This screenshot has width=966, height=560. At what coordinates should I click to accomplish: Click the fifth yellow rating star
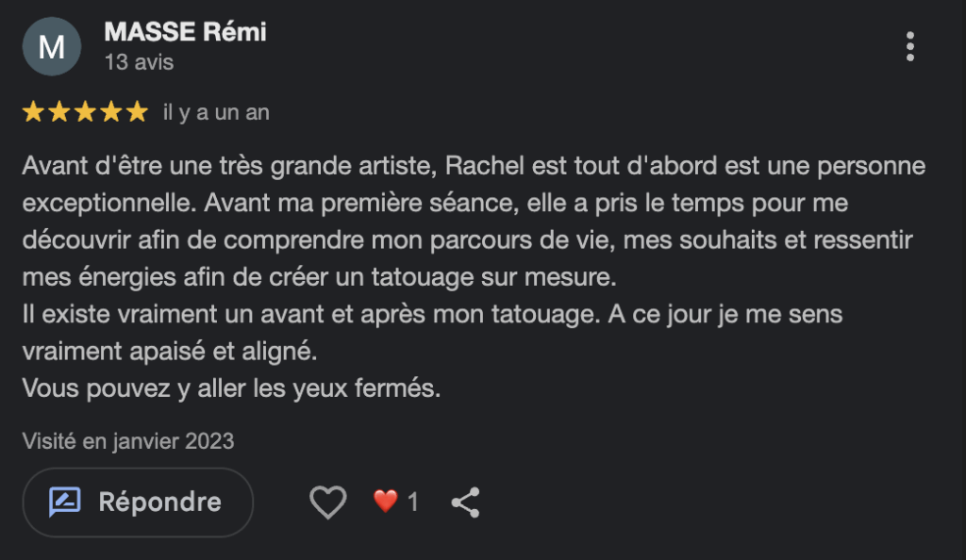point(137,113)
